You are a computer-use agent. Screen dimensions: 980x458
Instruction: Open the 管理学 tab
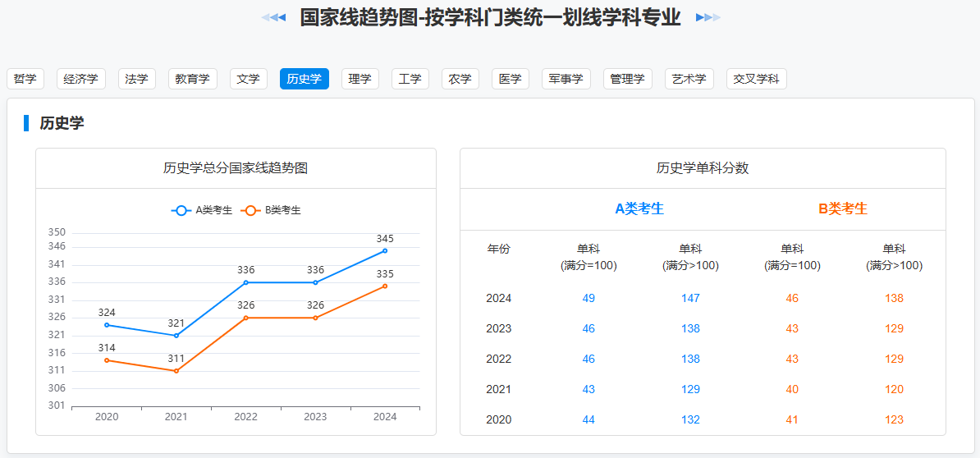[x=628, y=79]
